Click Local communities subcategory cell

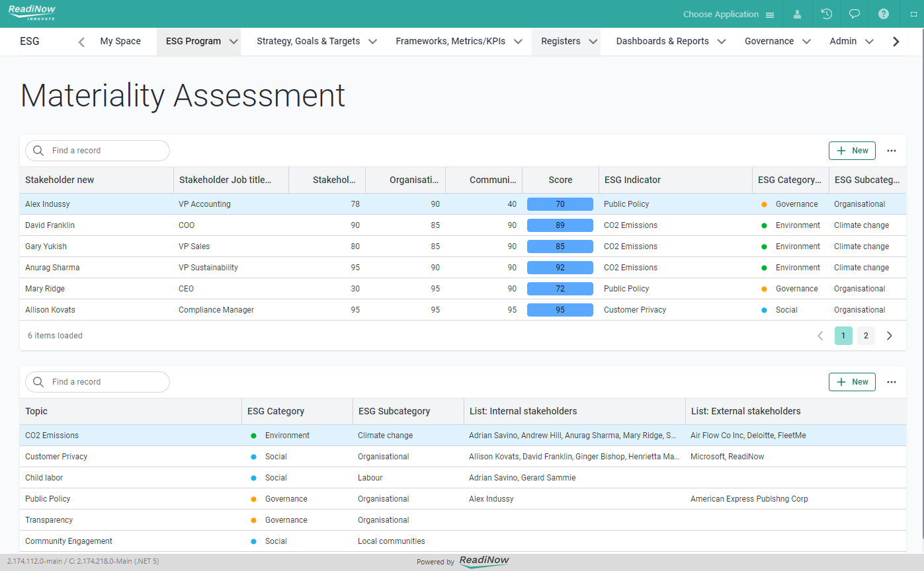pyautogui.click(x=392, y=541)
